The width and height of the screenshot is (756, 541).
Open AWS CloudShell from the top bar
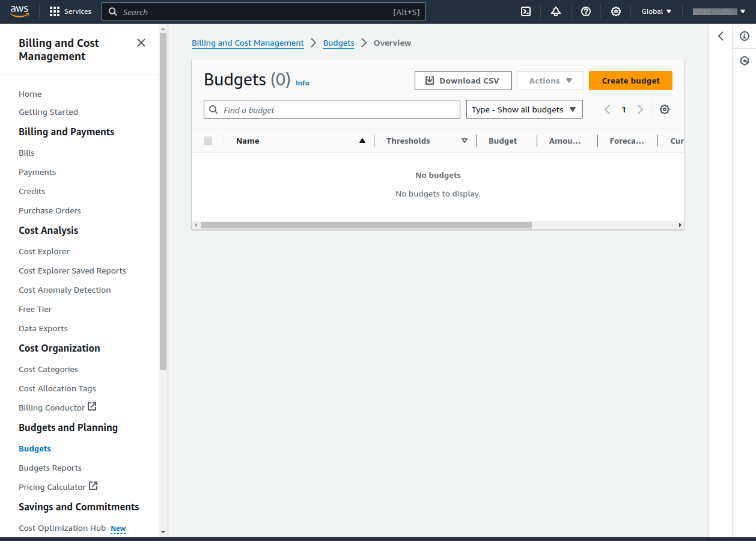tap(526, 11)
